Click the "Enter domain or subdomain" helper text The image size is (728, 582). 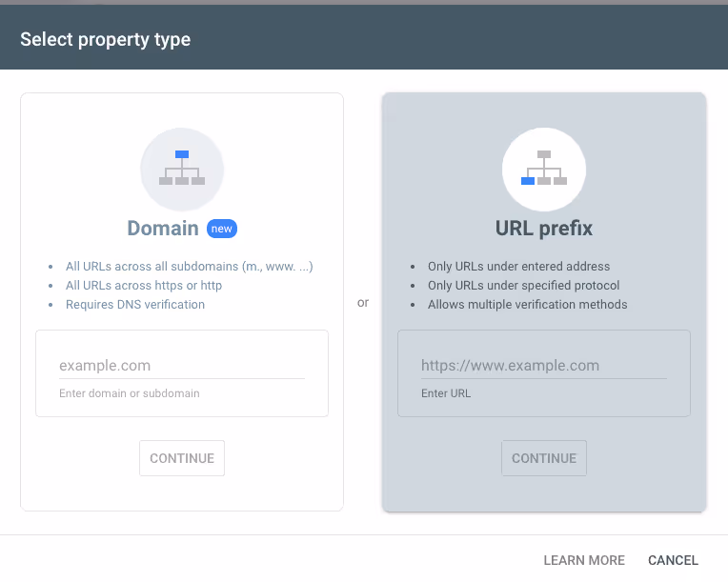130,393
